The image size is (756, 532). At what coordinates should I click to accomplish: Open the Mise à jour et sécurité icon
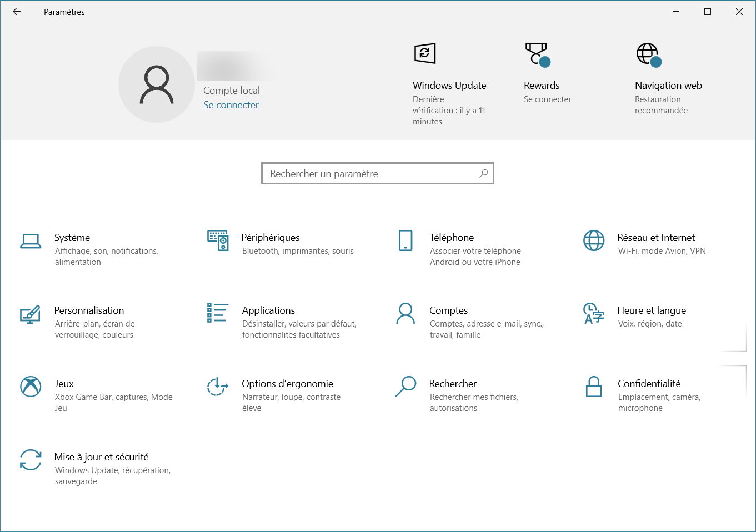pos(31,460)
